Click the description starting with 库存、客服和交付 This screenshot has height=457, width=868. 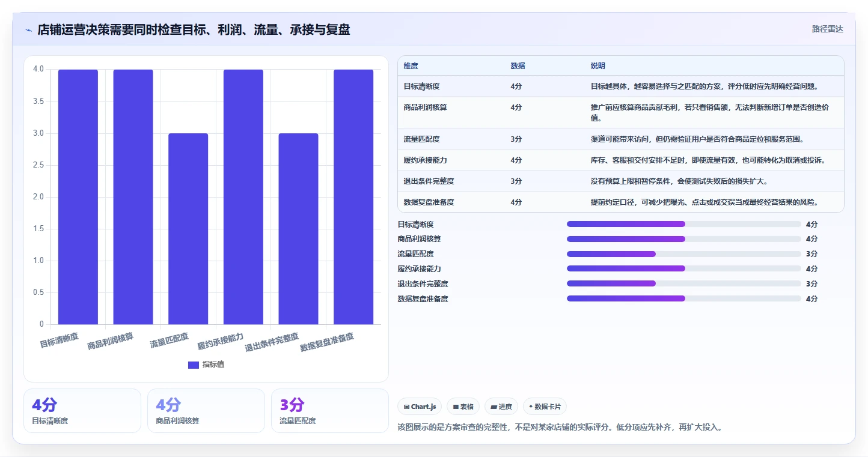pos(708,160)
